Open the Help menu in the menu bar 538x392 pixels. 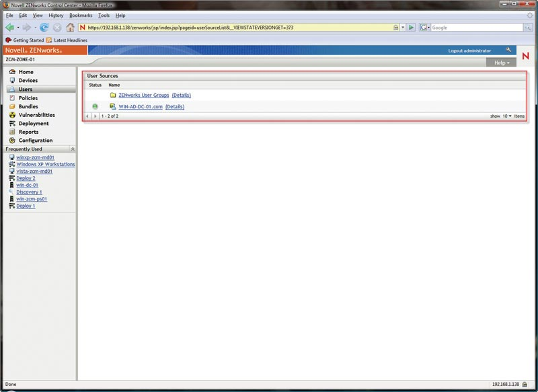point(120,15)
